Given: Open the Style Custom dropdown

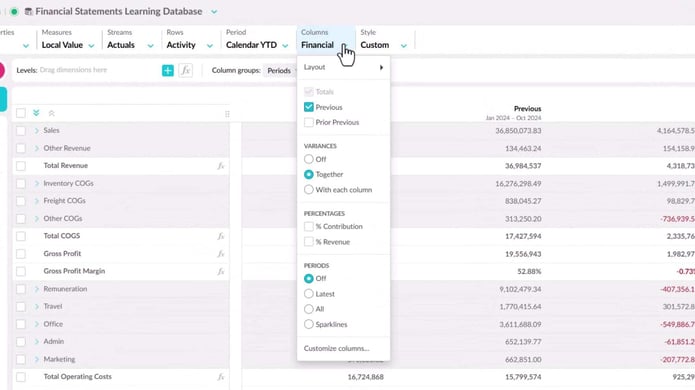Looking at the screenshot, I should [383, 39].
